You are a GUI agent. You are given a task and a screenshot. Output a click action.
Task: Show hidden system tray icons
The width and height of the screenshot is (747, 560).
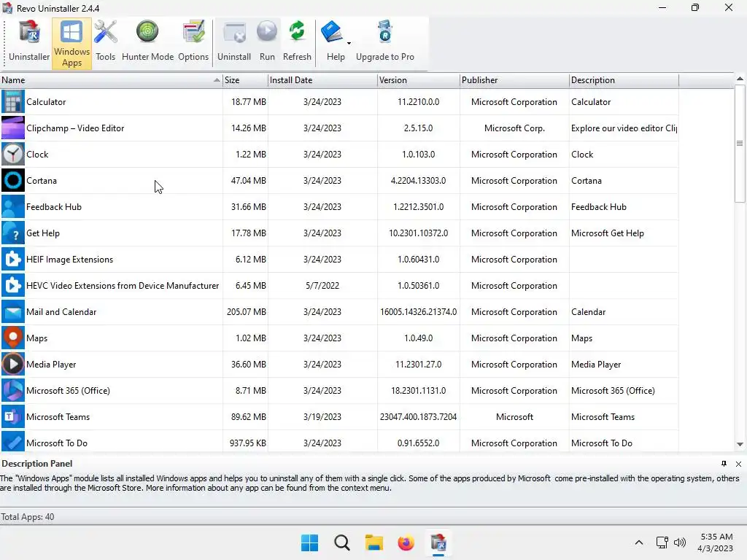(x=639, y=542)
